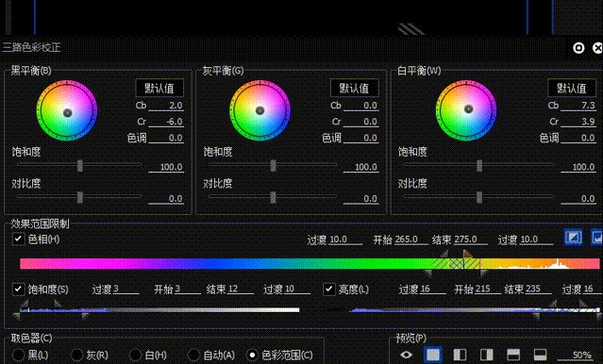Select the 灰(R) picker radio button
Screen dimensions: 603x364
coord(76,355)
